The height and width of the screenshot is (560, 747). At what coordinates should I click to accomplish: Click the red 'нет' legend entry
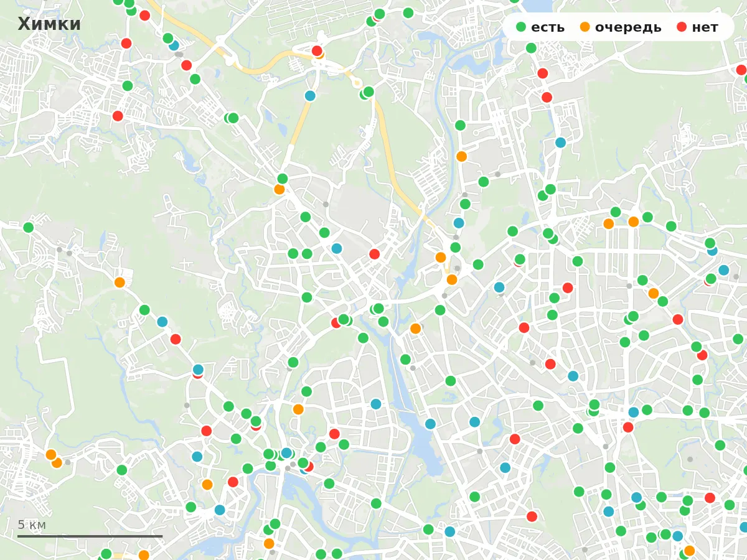pyautogui.click(x=697, y=27)
